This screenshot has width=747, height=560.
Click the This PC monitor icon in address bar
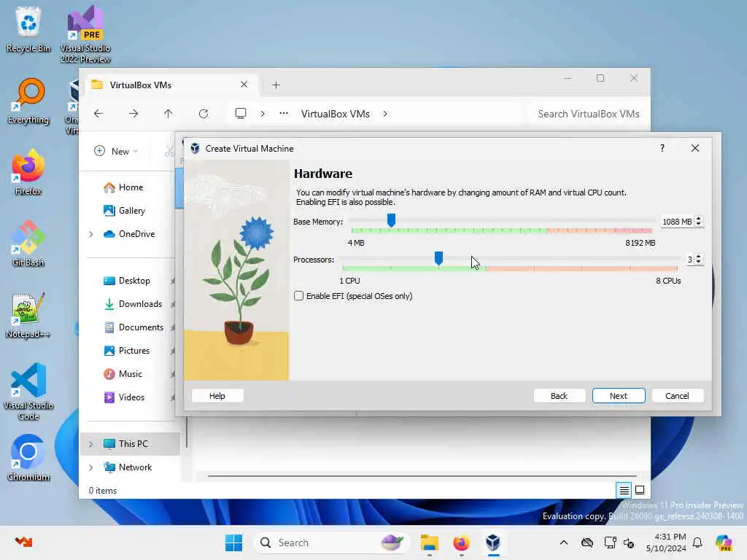click(x=241, y=113)
